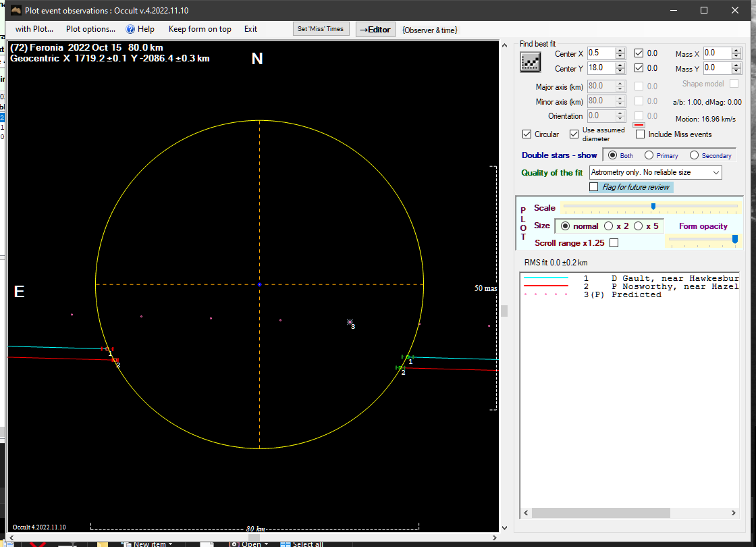Viewport: 756px width, 547px height.
Task: Click Keep form on top menu item
Action: (x=200, y=29)
